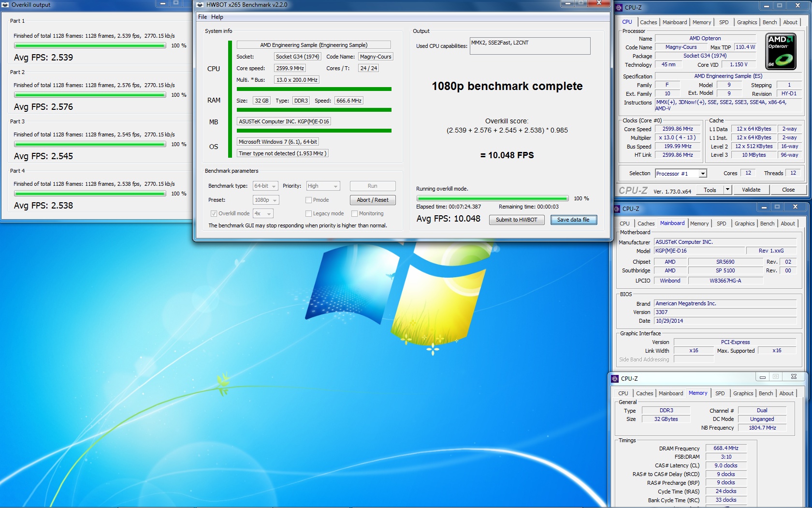Image resolution: width=812 pixels, height=508 pixels.
Task: Click the Tools button in CPU-Z
Action: (710, 190)
